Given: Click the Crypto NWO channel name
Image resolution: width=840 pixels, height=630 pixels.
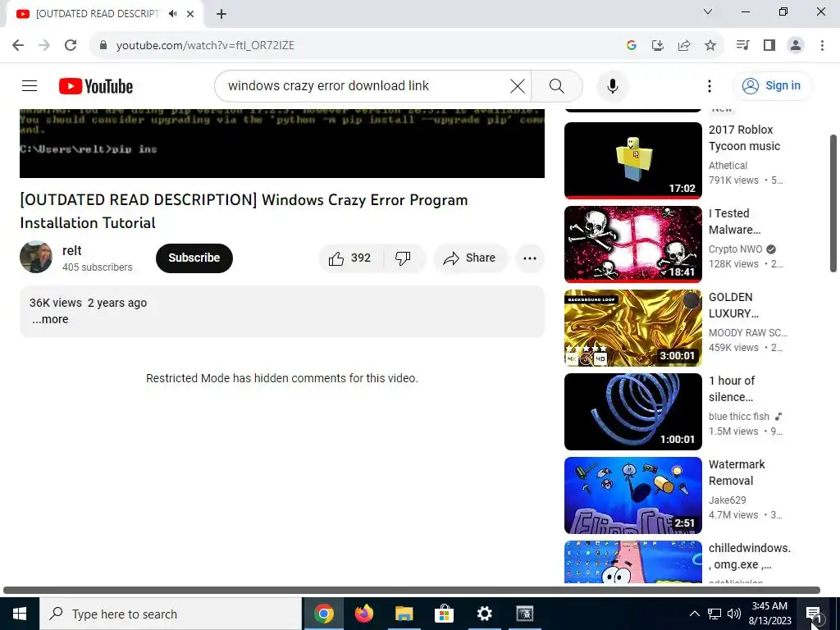Looking at the screenshot, I should pyautogui.click(x=735, y=249).
